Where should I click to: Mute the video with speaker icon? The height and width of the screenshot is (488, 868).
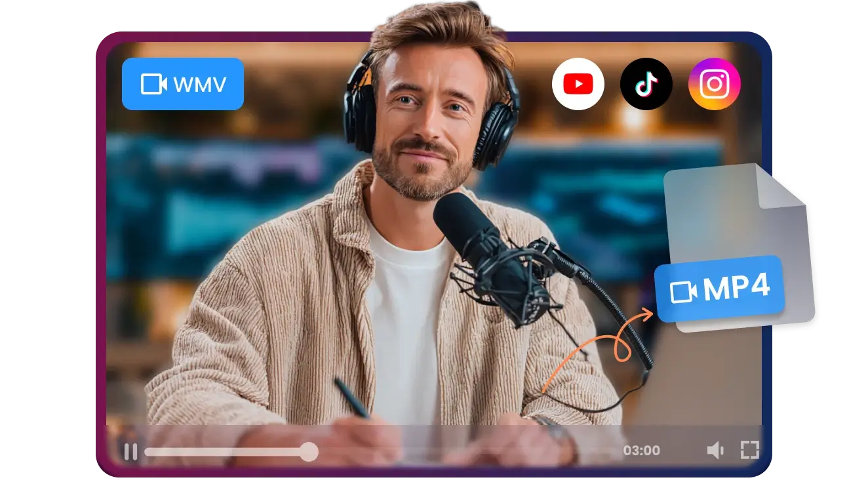tap(715, 450)
